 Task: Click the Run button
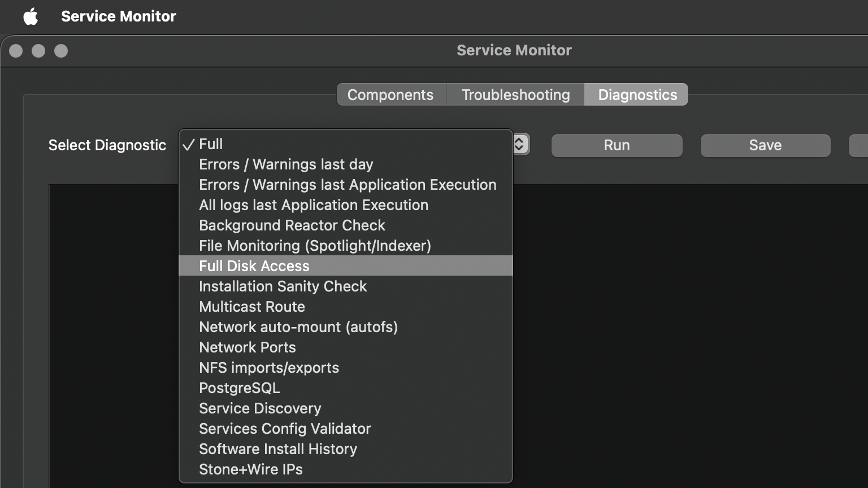coord(617,145)
